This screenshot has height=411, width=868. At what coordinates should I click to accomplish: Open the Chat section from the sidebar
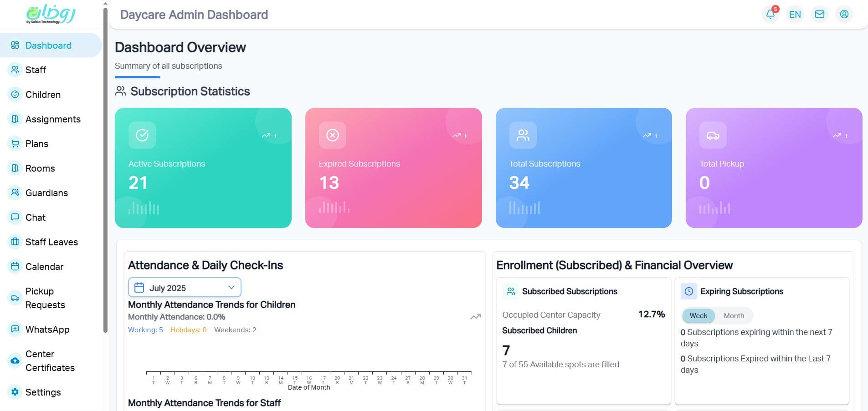pyautogui.click(x=36, y=217)
